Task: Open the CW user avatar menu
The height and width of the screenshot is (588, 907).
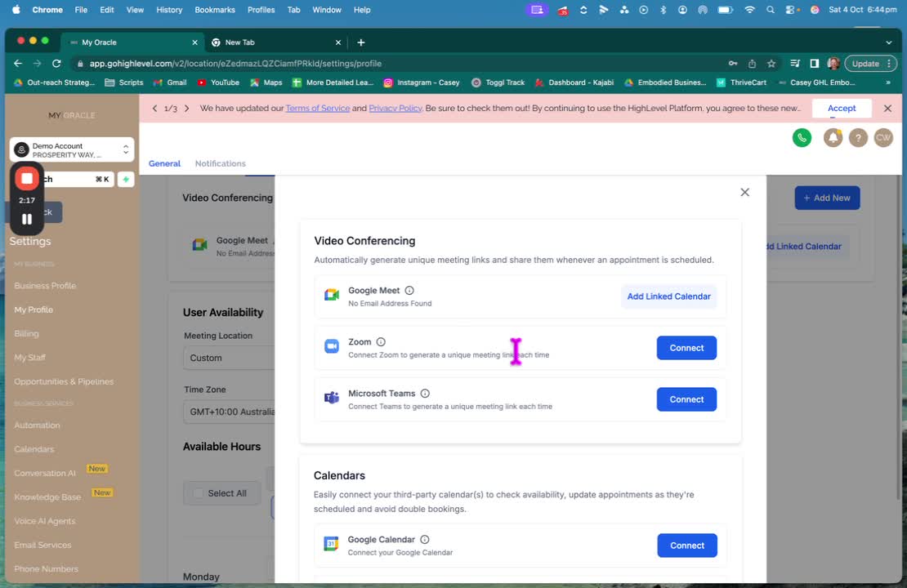Action: point(883,137)
